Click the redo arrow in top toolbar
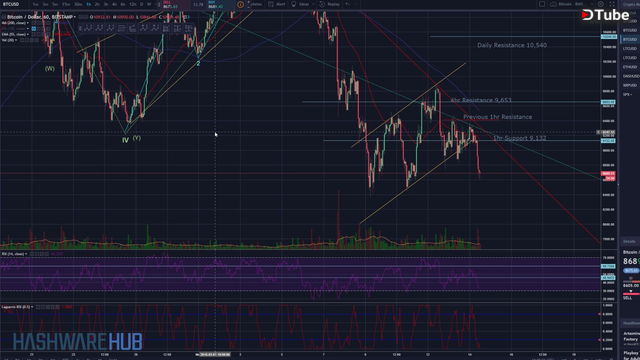The width and height of the screenshot is (640, 360). pos(356,4)
